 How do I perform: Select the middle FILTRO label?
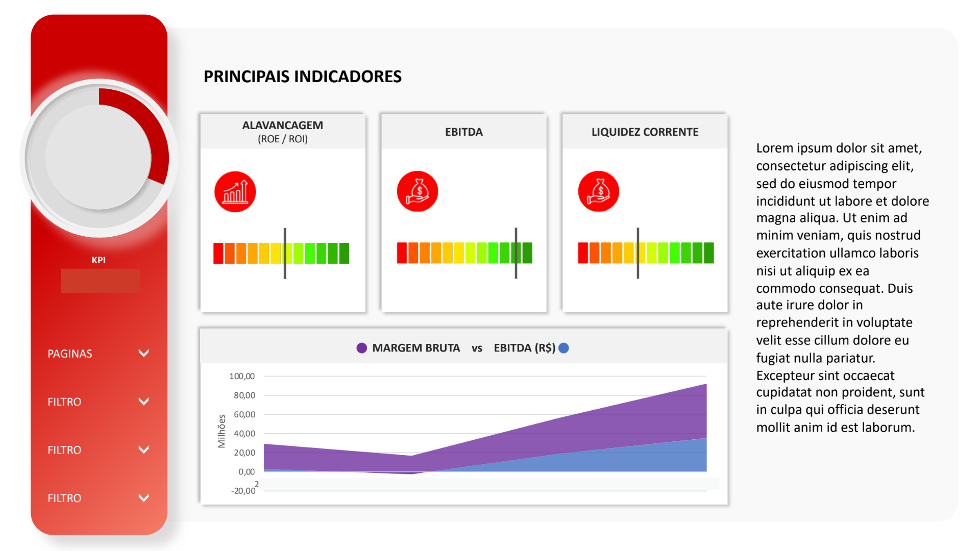point(64,450)
